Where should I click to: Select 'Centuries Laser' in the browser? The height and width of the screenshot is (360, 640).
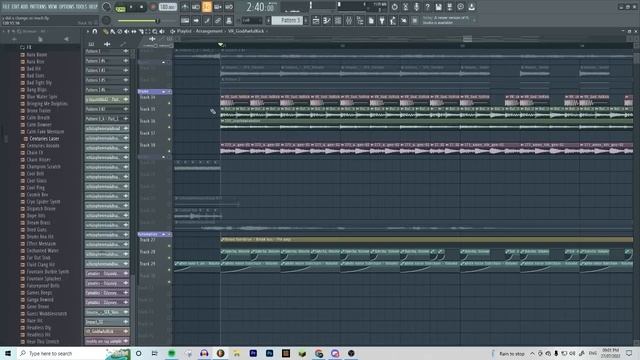pyautogui.click(x=44, y=139)
